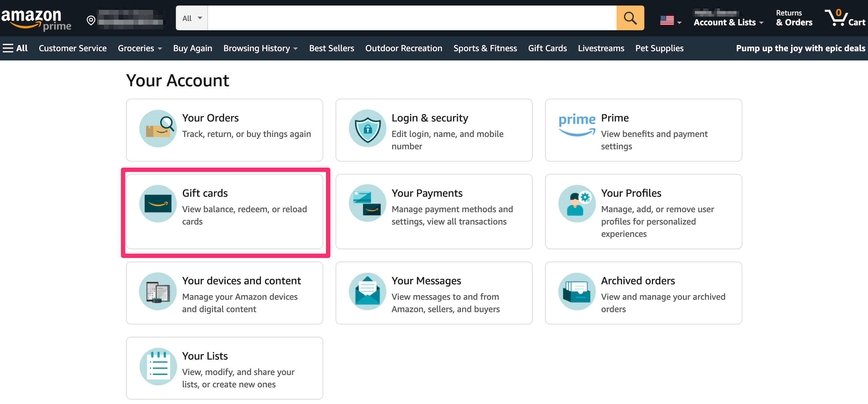Click the Archived orders box icon

577,291
